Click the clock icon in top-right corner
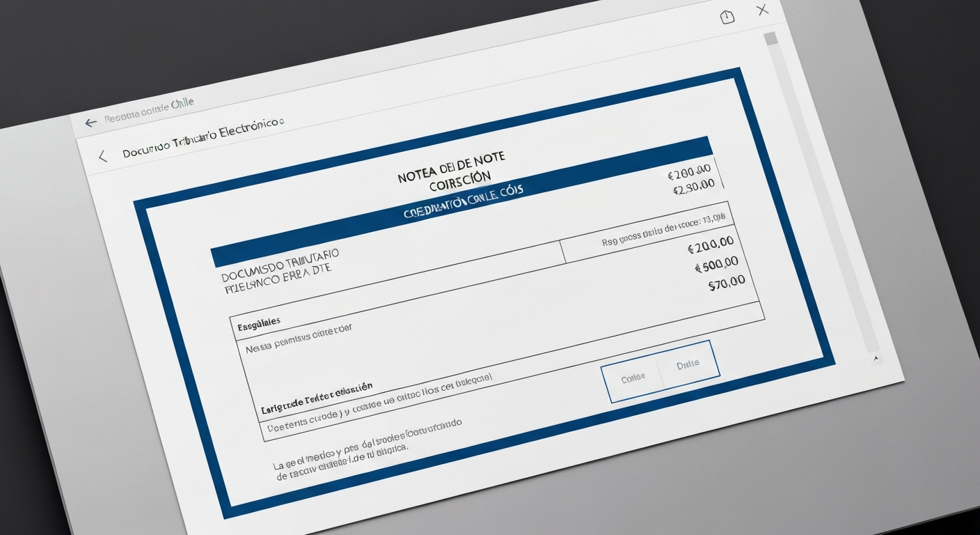The width and height of the screenshot is (980, 535). [727, 17]
